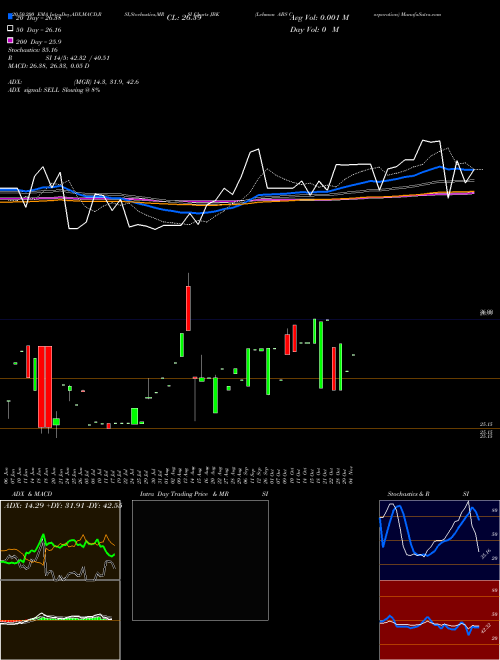Click the 'Stochastics: 33.16' readout
The height and width of the screenshot is (660, 500).
[x=33, y=50]
